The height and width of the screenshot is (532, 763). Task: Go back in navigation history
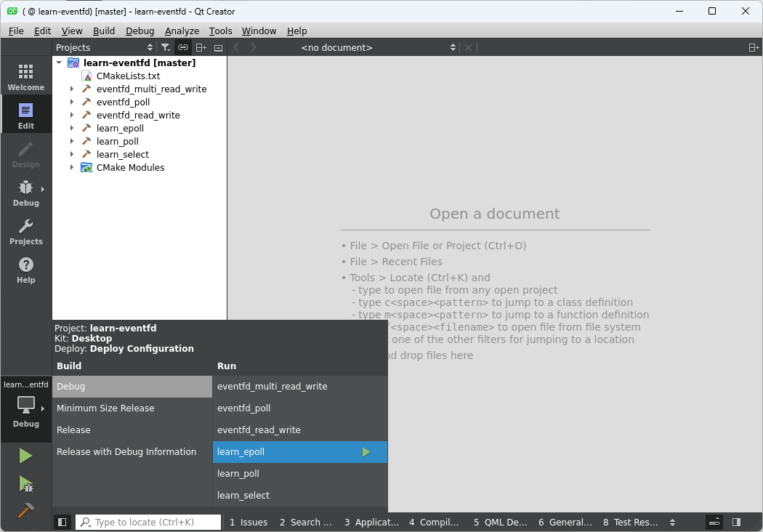(x=236, y=47)
